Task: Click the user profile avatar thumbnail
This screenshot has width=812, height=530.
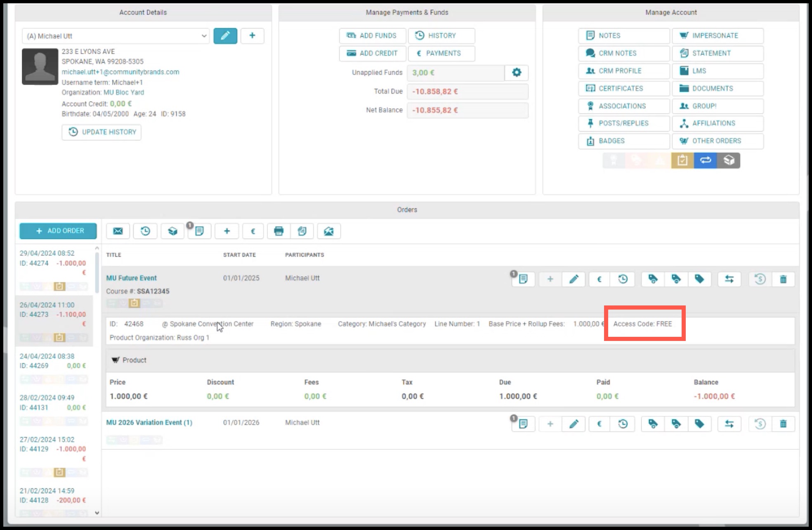Action: tap(40, 66)
